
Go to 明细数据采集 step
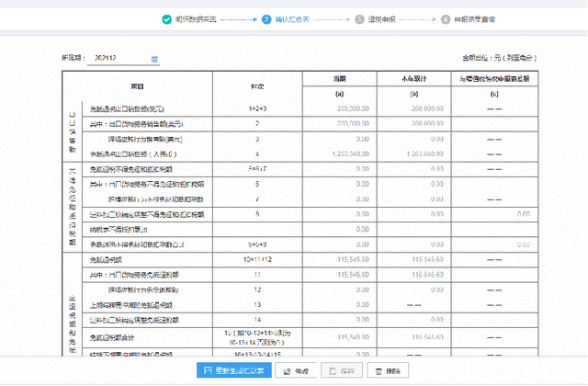click(x=196, y=19)
